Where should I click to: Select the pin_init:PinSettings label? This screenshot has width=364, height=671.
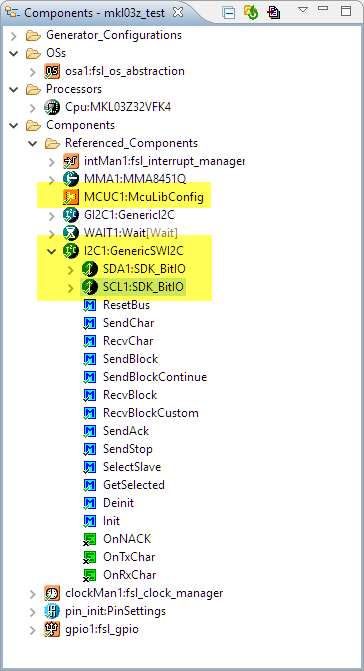(x=115, y=611)
